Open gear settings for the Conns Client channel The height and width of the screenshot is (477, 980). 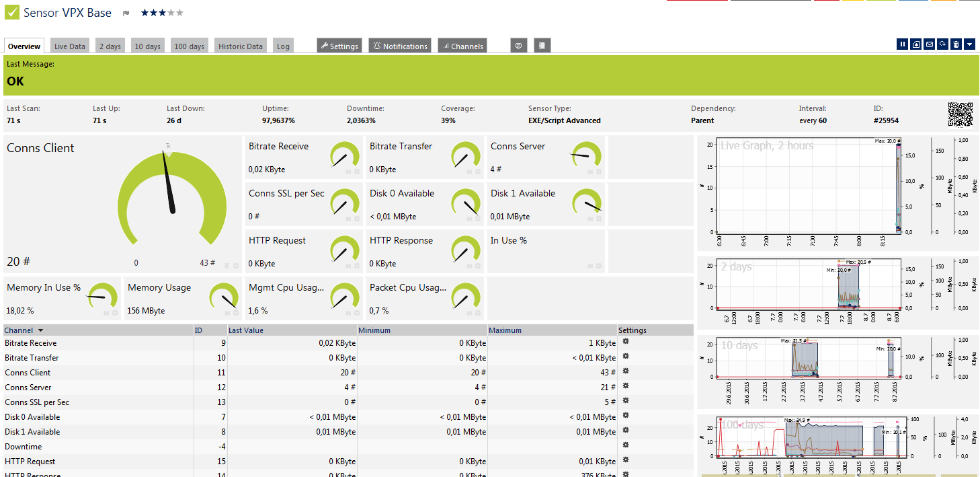click(x=625, y=372)
